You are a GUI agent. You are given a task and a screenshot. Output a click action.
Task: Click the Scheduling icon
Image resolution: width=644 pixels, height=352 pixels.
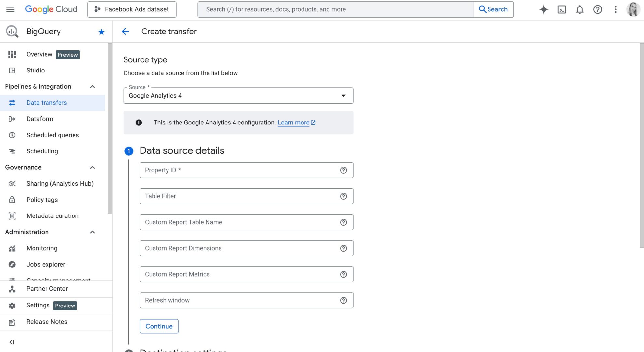[x=12, y=151]
